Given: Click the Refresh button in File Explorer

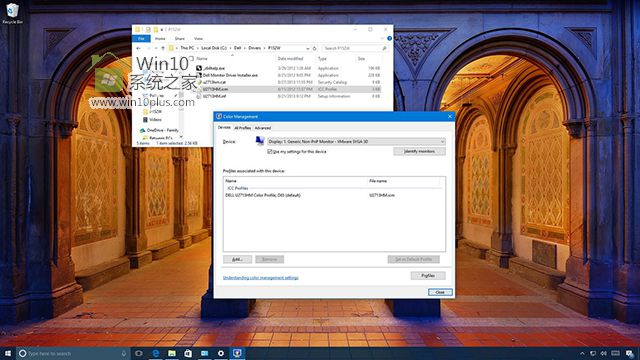Looking at the screenshot, I should pyautogui.click(x=314, y=48).
